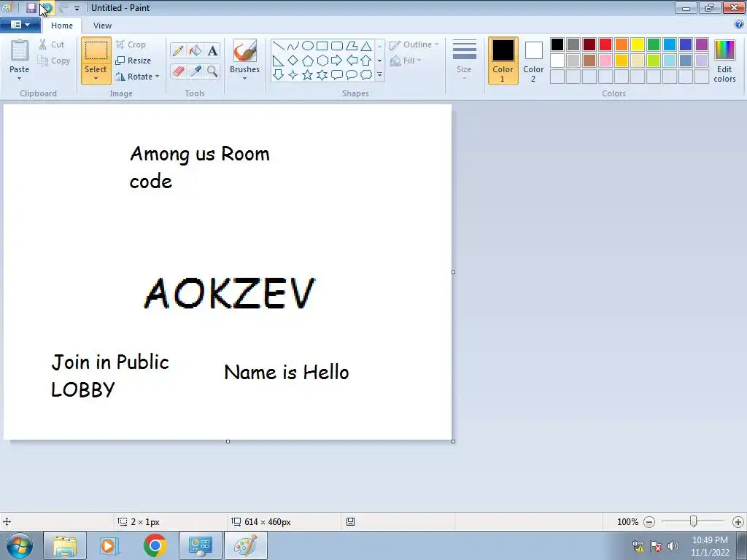Image resolution: width=747 pixels, height=560 pixels.
Task: Choose the Pentagon shape
Action: pos(308,61)
